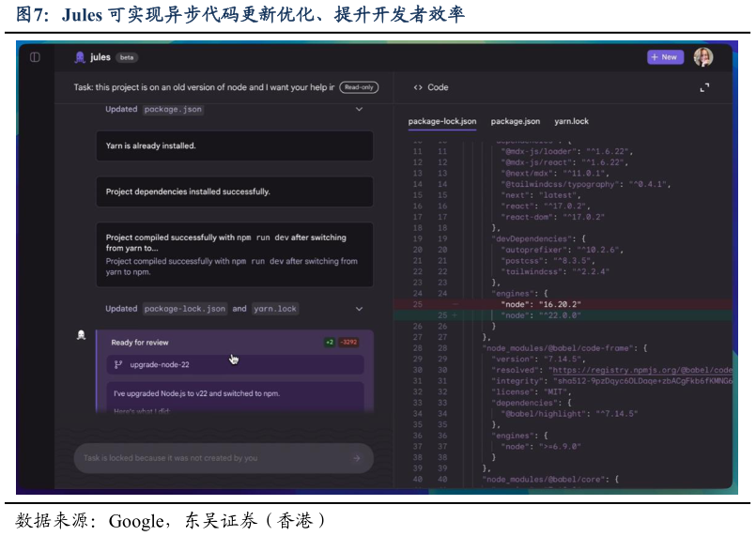Image resolution: width=756 pixels, height=536 pixels.
Task: Click the "autoprefixer" devDependency line
Action: pos(562,250)
